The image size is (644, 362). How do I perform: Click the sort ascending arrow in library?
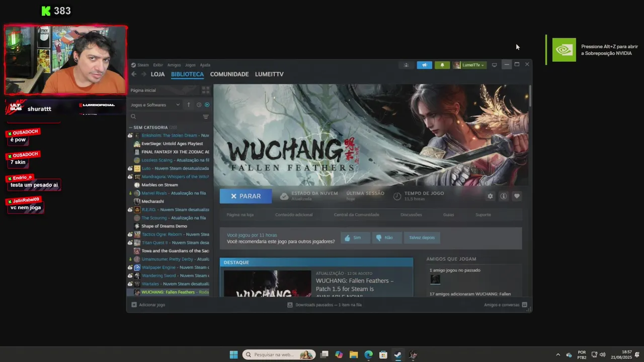(x=189, y=105)
